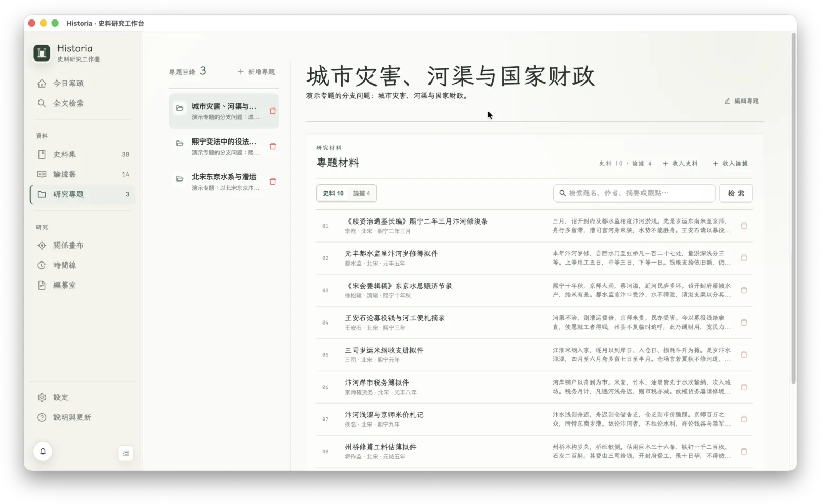Viewport: 821px width, 504px height.
Task: Click the Historia app logo icon
Action: (42, 53)
